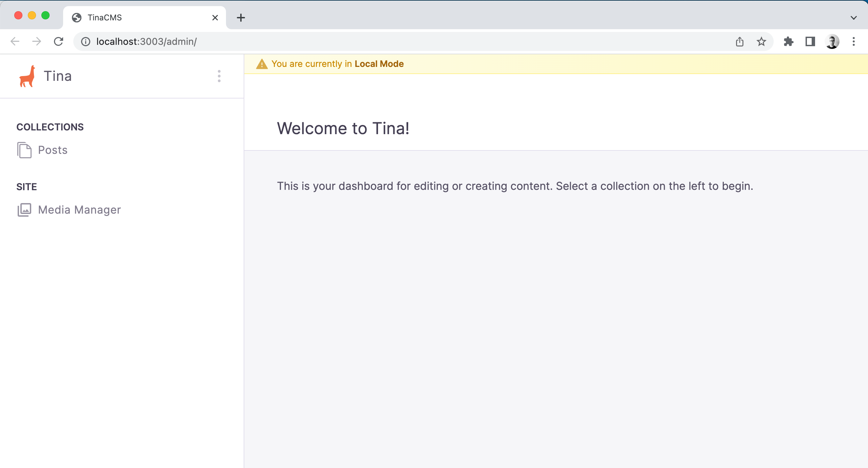This screenshot has height=468, width=868.
Task: Reload the page with the refresh icon
Action: (x=59, y=41)
